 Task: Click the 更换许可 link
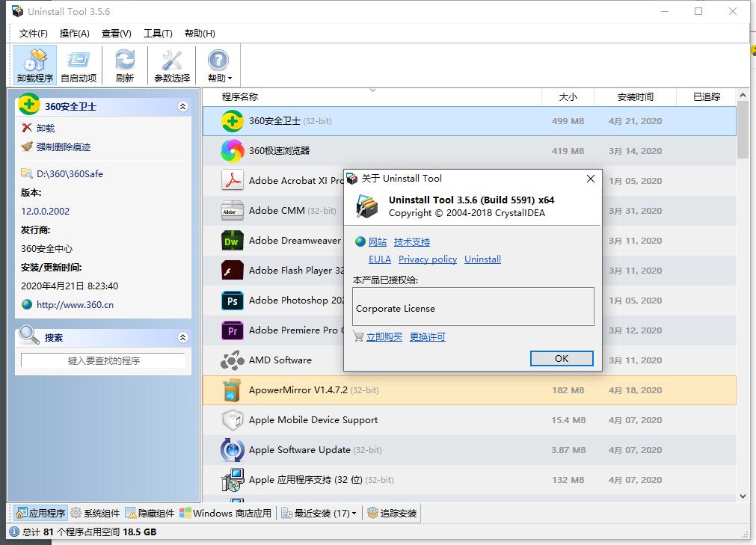point(428,337)
